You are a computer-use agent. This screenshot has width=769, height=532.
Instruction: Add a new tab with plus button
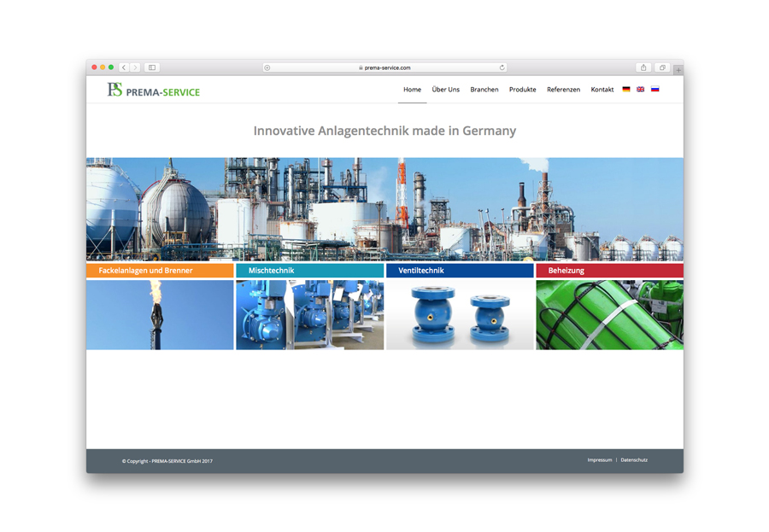pyautogui.click(x=678, y=70)
